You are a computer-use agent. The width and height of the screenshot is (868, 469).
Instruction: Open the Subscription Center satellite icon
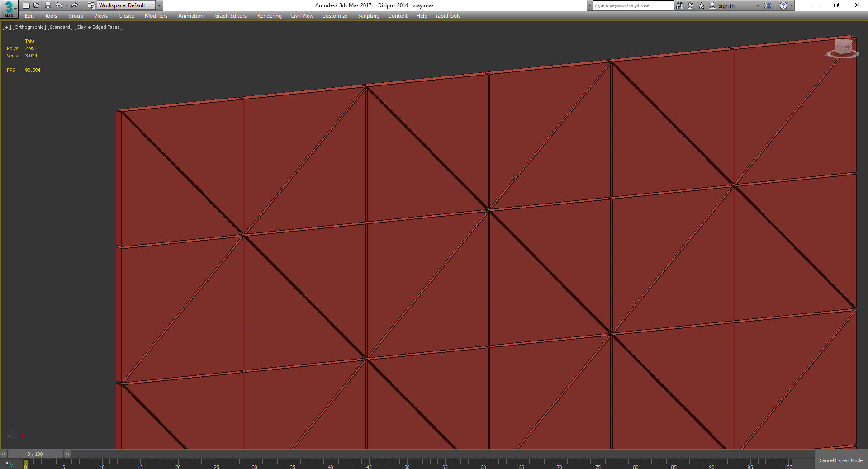coord(691,5)
